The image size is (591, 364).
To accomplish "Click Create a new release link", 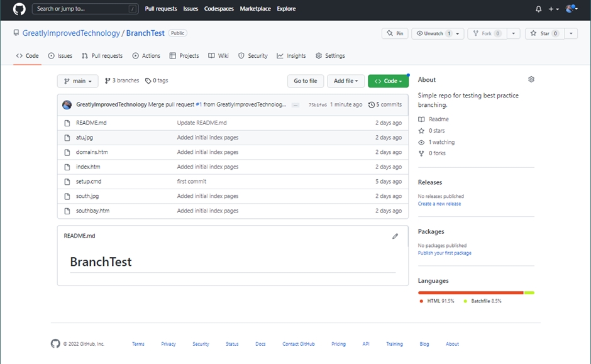I will pyautogui.click(x=439, y=204).
